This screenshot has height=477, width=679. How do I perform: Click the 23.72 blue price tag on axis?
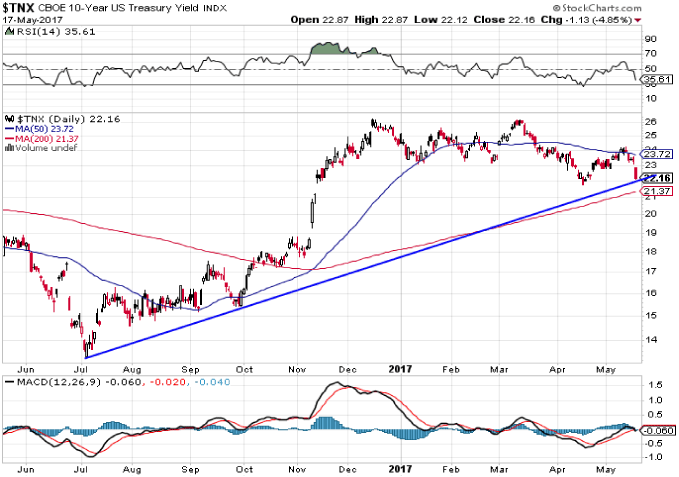pyautogui.click(x=656, y=155)
